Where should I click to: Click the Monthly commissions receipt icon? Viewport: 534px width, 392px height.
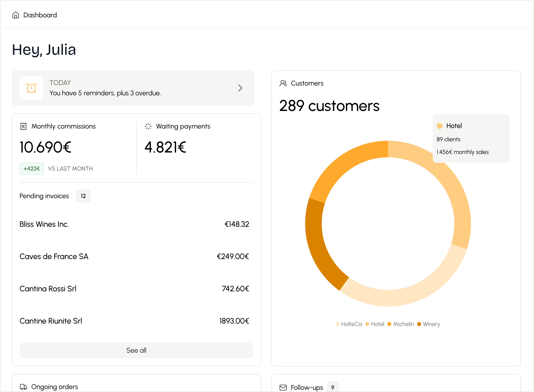click(23, 126)
